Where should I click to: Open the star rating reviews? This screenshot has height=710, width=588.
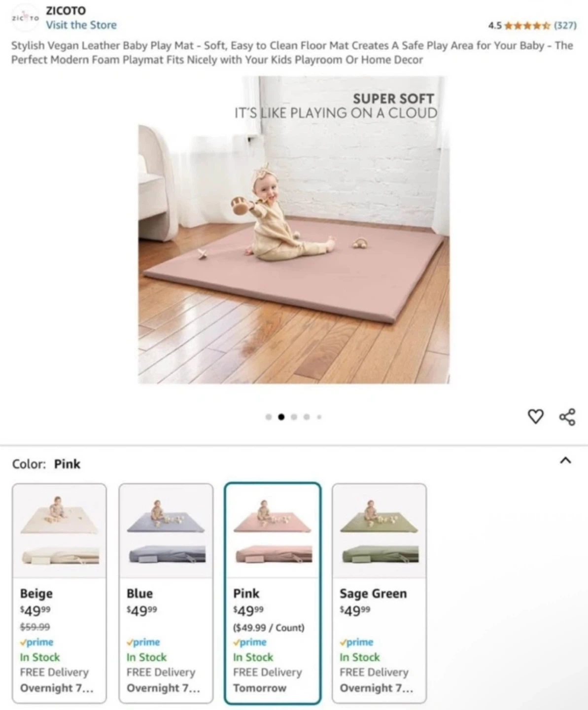tap(527, 25)
